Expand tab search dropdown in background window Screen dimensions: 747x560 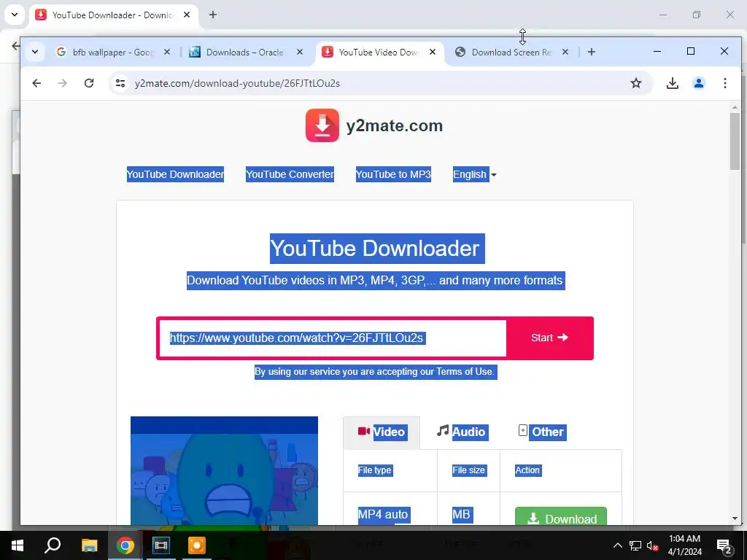15,15
